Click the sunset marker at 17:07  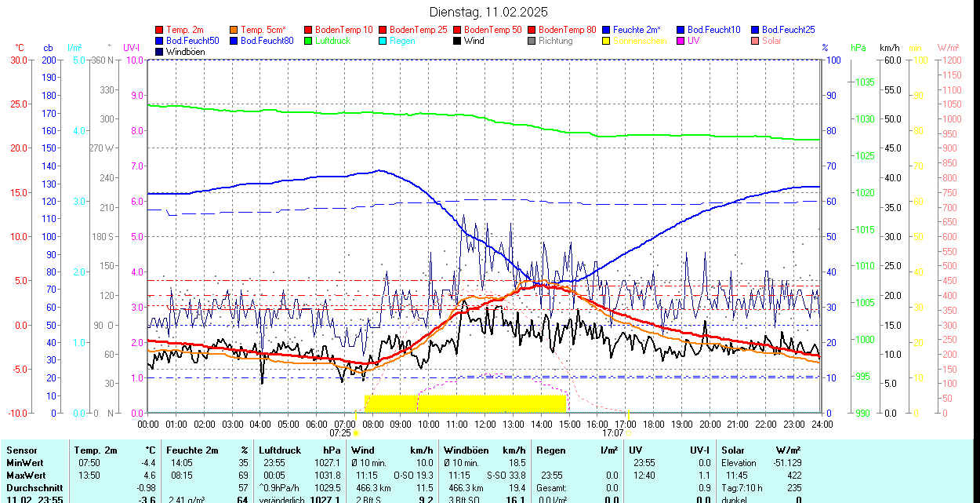click(629, 432)
